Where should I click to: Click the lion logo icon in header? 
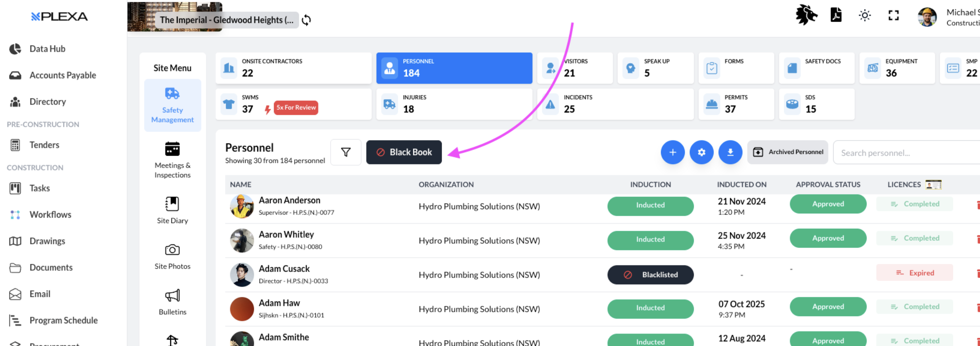(806, 15)
